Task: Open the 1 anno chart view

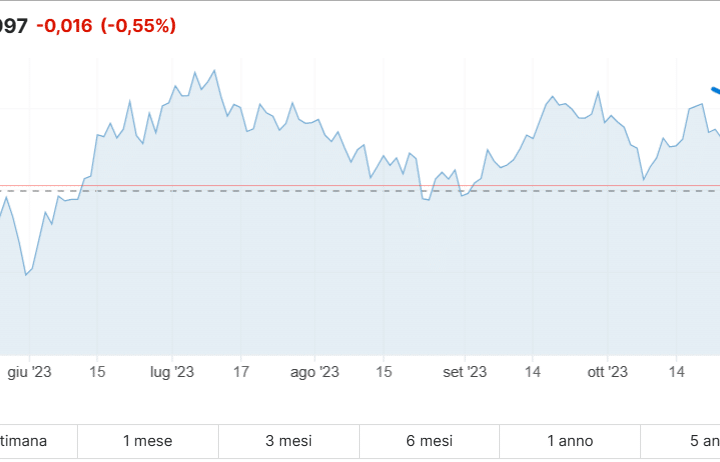Action: 570,440
